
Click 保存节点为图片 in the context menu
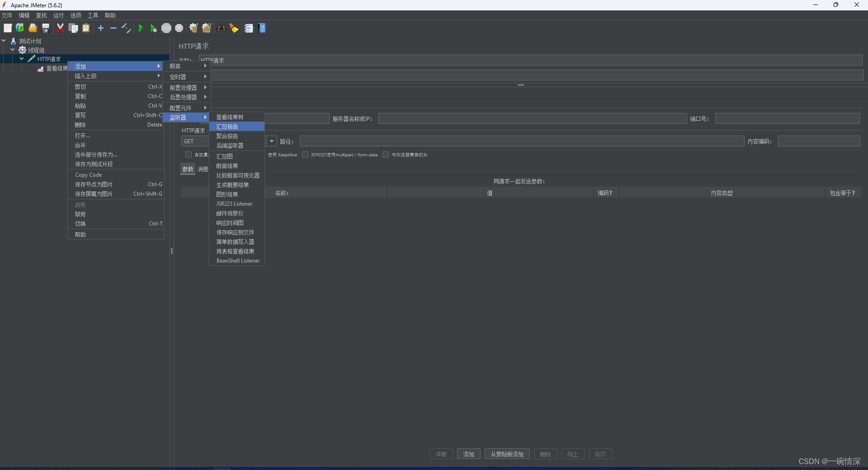pyautogui.click(x=116, y=184)
